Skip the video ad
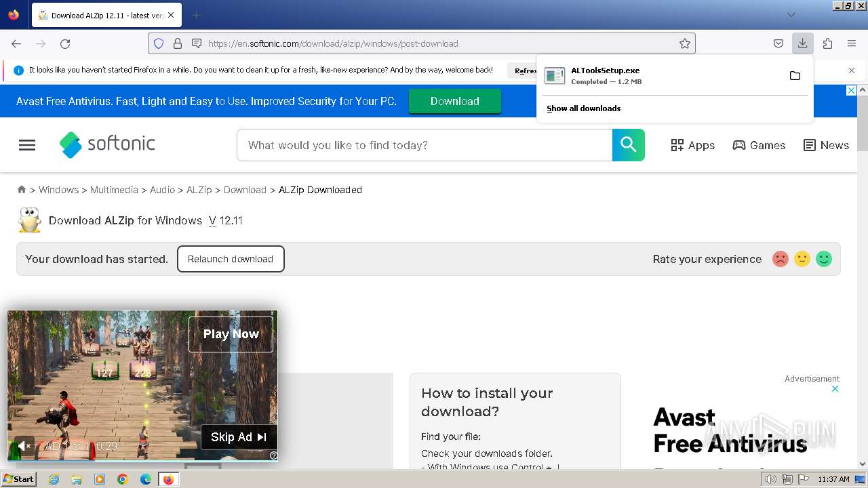 coord(239,437)
